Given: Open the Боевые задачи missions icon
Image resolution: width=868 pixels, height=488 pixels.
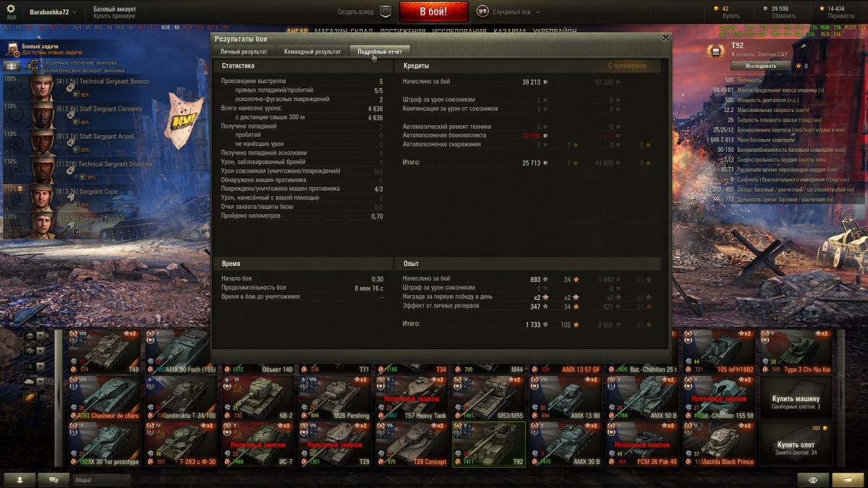Looking at the screenshot, I should [x=13, y=49].
